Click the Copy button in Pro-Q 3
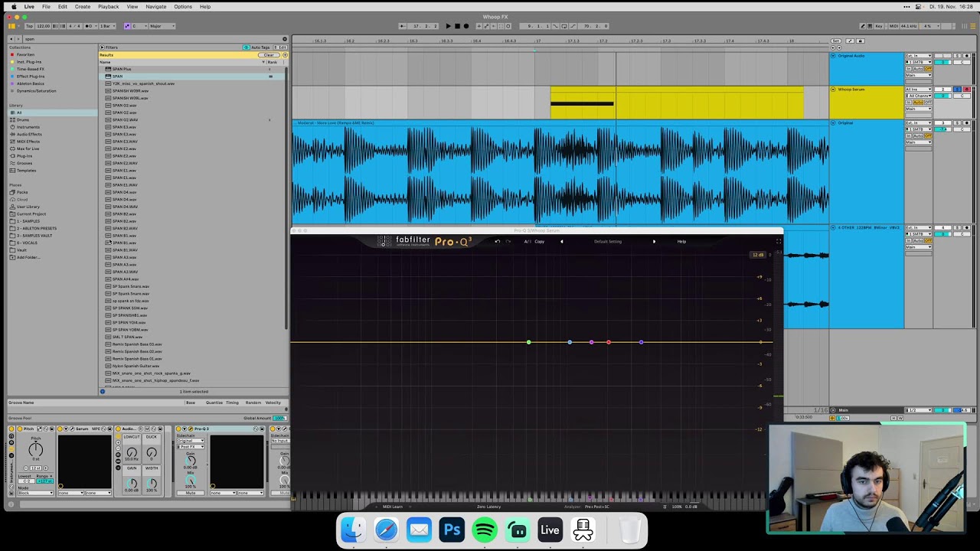980x551 pixels. point(540,242)
